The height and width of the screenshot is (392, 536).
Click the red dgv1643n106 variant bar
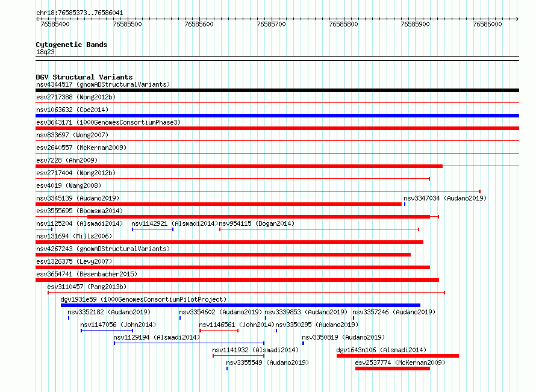[x=397, y=356]
